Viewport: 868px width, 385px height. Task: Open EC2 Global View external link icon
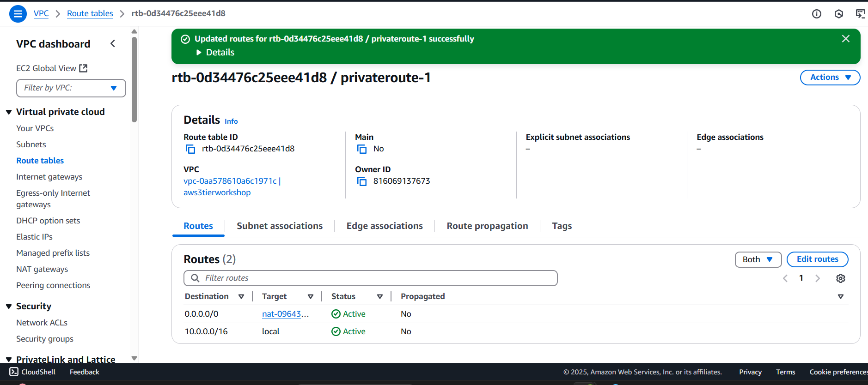point(83,68)
